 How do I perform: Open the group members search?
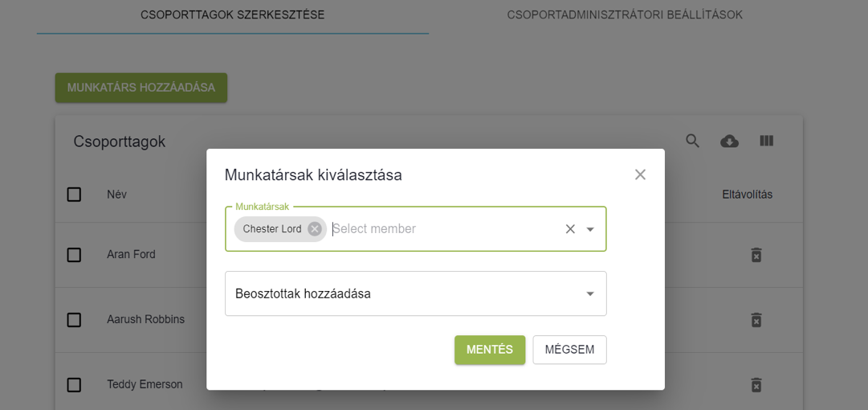coord(692,141)
